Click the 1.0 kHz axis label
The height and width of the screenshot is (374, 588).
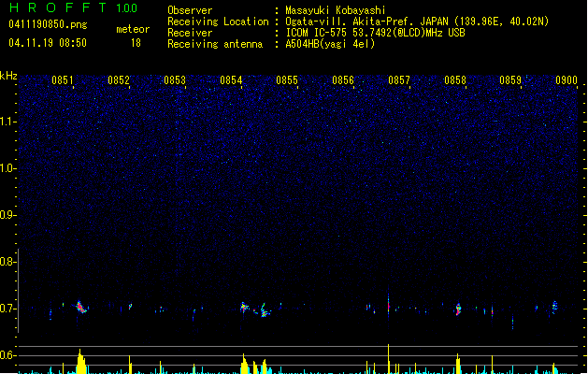click(8, 168)
